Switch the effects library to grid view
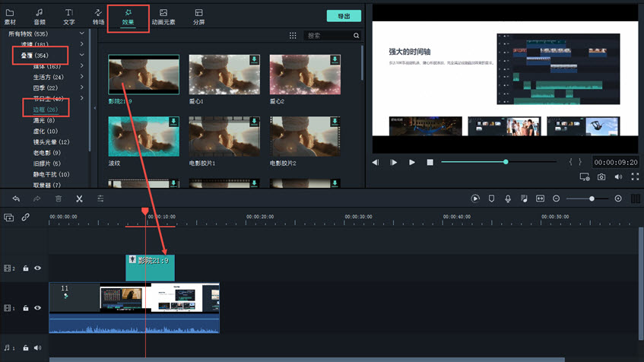This screenshot has height=362, width=644. 293,36
